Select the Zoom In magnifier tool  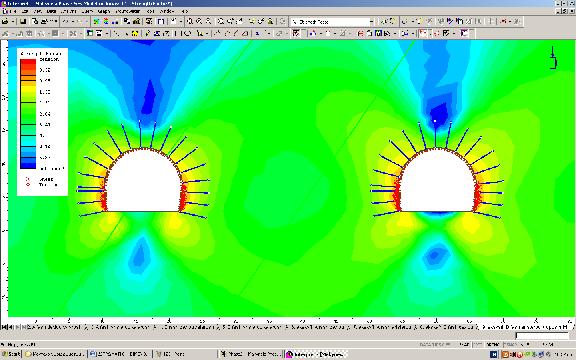(x=199, y=21)
